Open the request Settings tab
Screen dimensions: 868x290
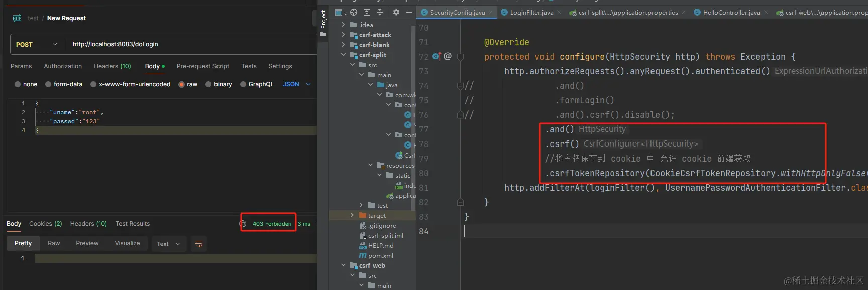pyautogui.click(x=280, y=66)
